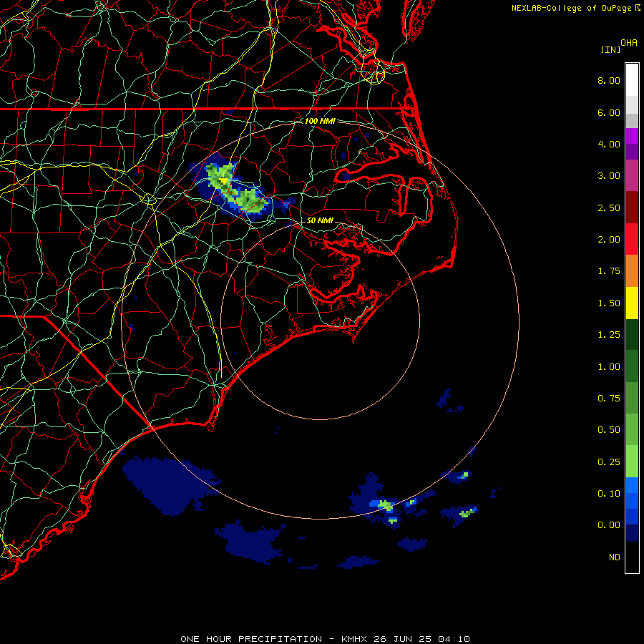The height and width of the screenshot is (644, 644).
Task: Click the 2.50 legend value
Action: point(609,208)
